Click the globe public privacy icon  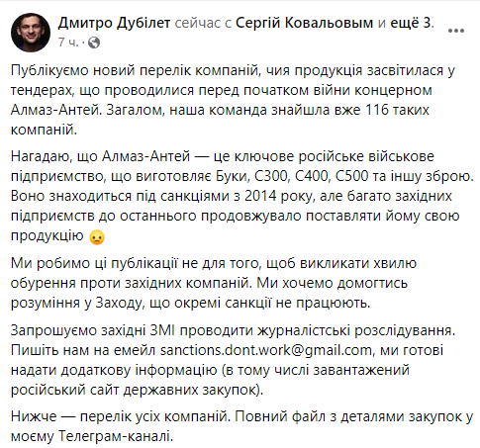(x=94, y=43)
